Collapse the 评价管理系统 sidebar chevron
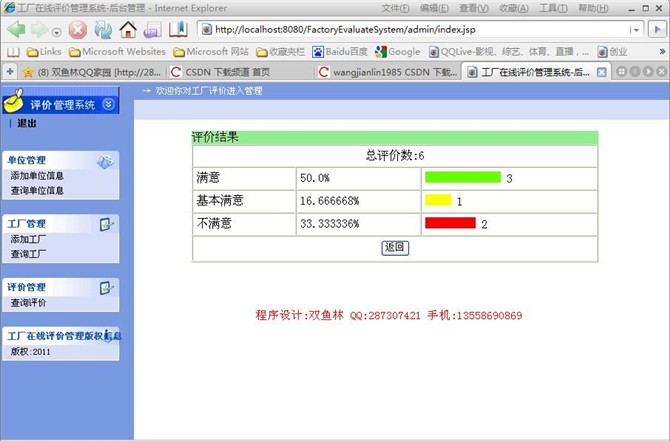 click(108, 104)
